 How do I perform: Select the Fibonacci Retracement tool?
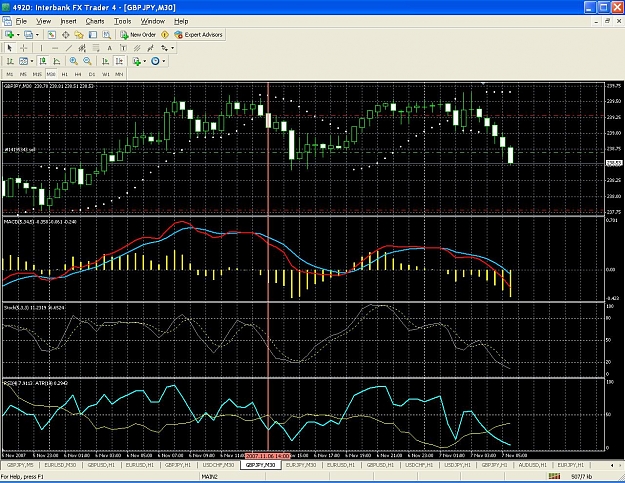tap(96, 48)
